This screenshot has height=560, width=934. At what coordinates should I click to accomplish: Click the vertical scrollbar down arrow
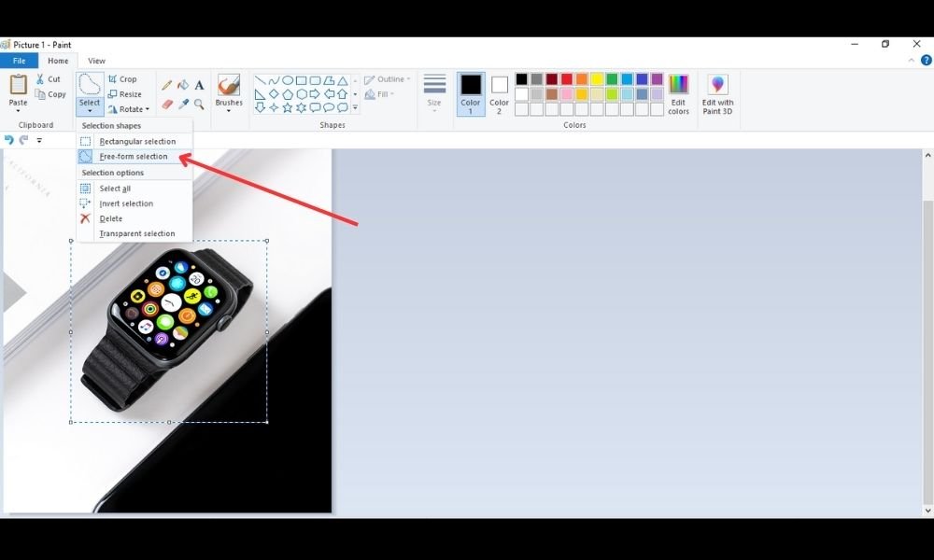(927, 511)
